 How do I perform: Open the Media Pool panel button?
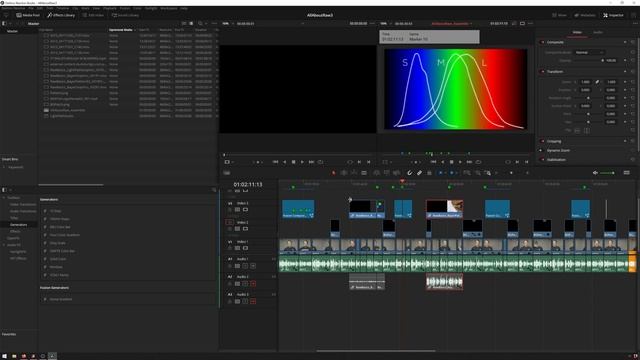(x=28, y=15)
